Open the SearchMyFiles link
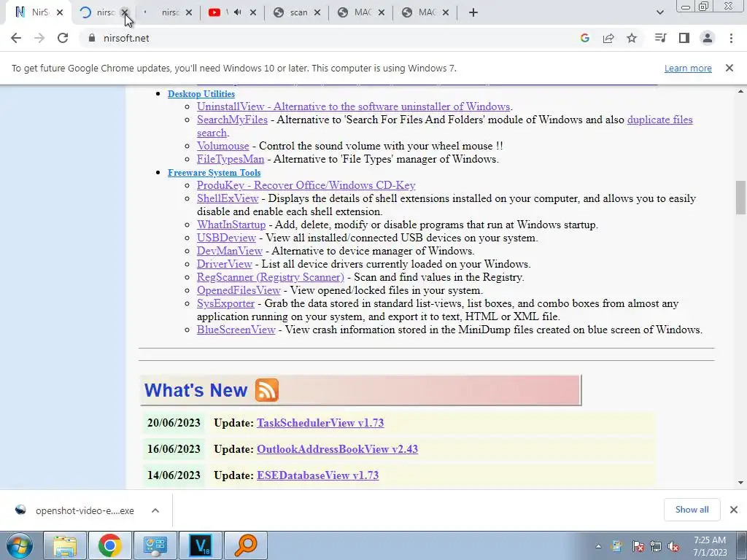Viewport: 747px width, 560px height. coord(232,120)
